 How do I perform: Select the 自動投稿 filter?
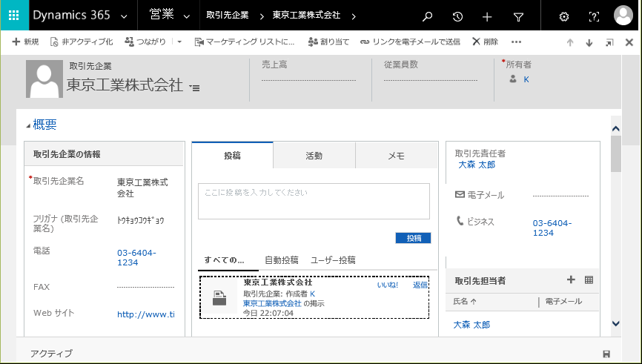pos(281,260)
